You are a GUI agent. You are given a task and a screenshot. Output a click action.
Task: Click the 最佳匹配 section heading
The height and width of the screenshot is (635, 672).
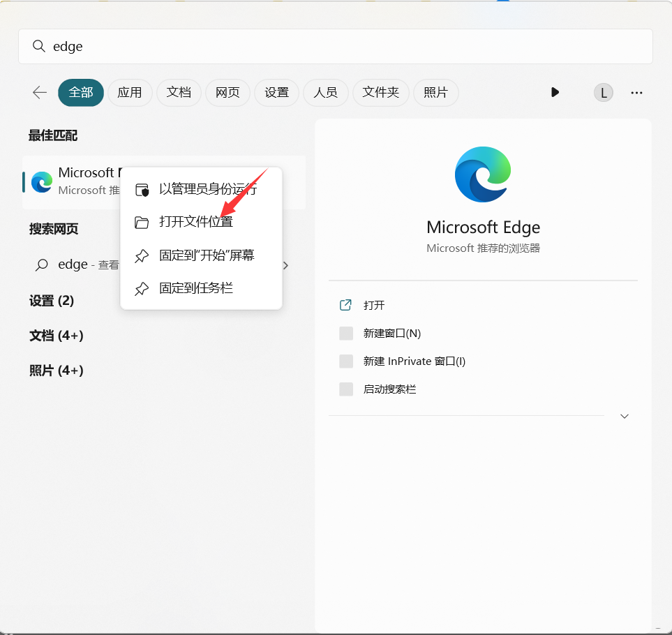(x=53, y=135)
